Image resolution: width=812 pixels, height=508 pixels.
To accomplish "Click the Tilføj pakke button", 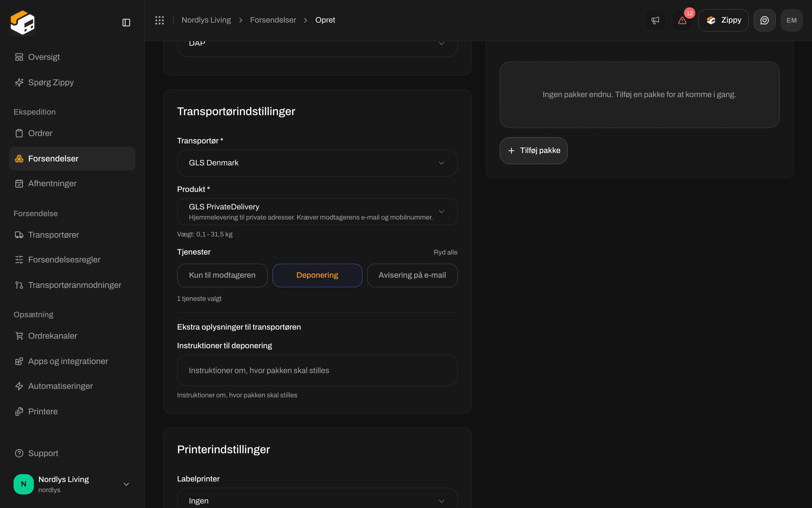I will pyautogui.click(x=533, y=150).
